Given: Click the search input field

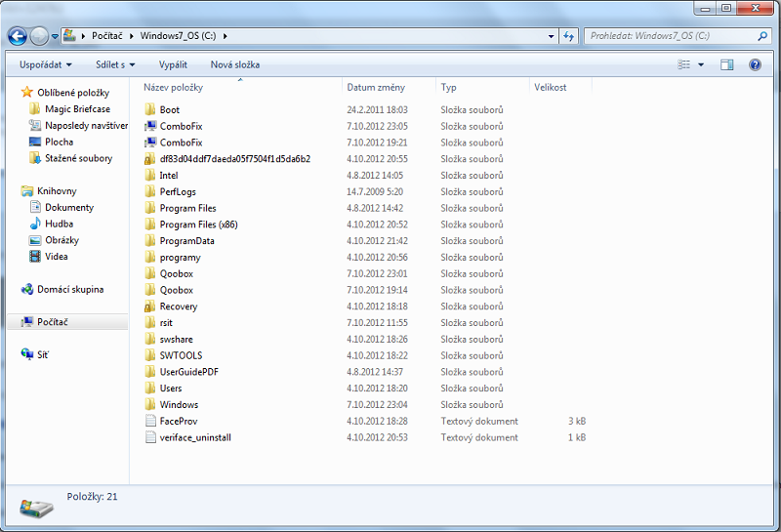Looking at the screenshot, I should [x=669, y=36].
